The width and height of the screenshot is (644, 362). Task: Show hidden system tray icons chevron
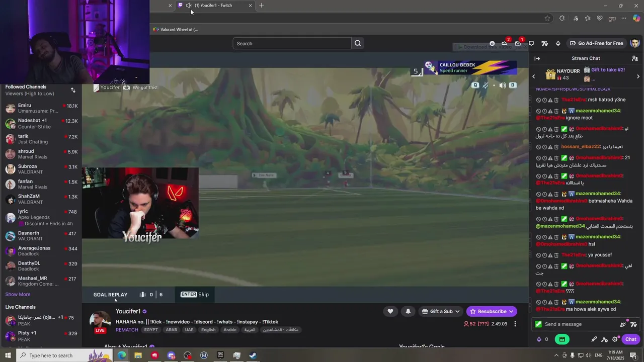(556, 355)
